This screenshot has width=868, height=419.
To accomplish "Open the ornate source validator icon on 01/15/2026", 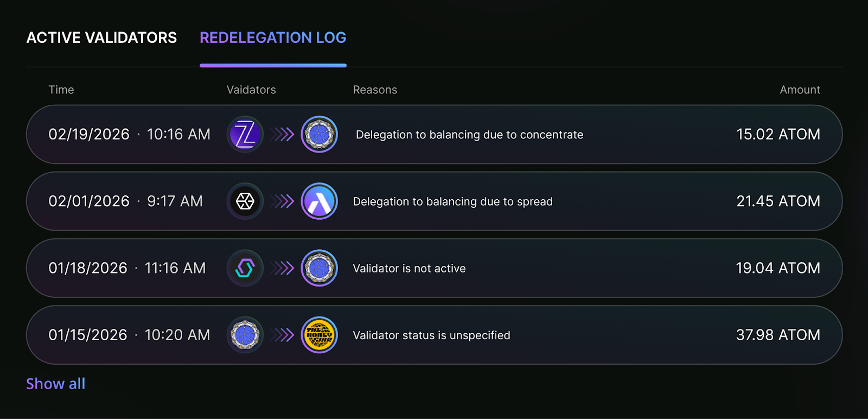I will (x=245, y=335).
